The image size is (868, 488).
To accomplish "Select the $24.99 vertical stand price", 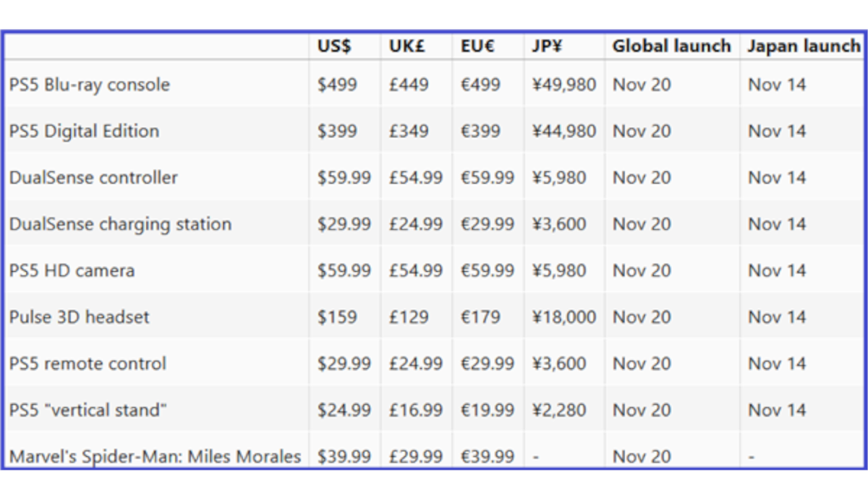I will coord(344,410).
